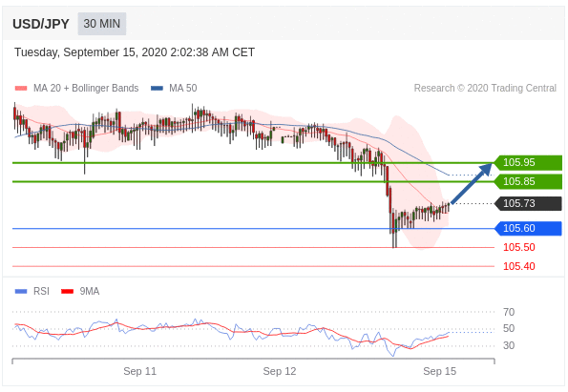
Task: Select the 105.60 blue pivot tag
Action: click(528, 228)
